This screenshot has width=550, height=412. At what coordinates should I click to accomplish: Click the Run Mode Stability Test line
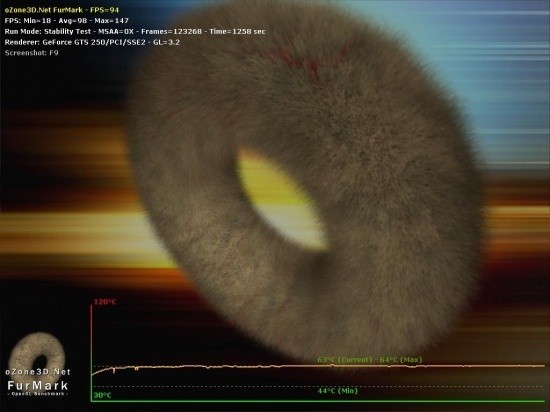pos(135,32)
